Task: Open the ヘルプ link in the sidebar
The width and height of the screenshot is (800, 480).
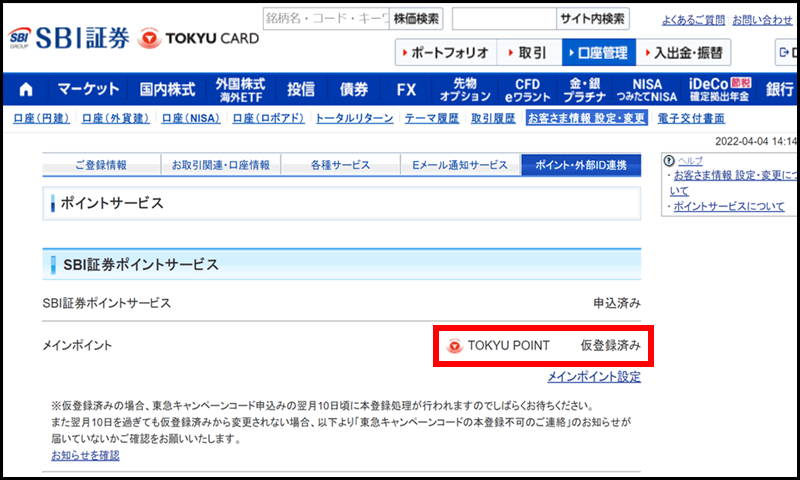Action: pyautogui.click(x=690, y=161)
